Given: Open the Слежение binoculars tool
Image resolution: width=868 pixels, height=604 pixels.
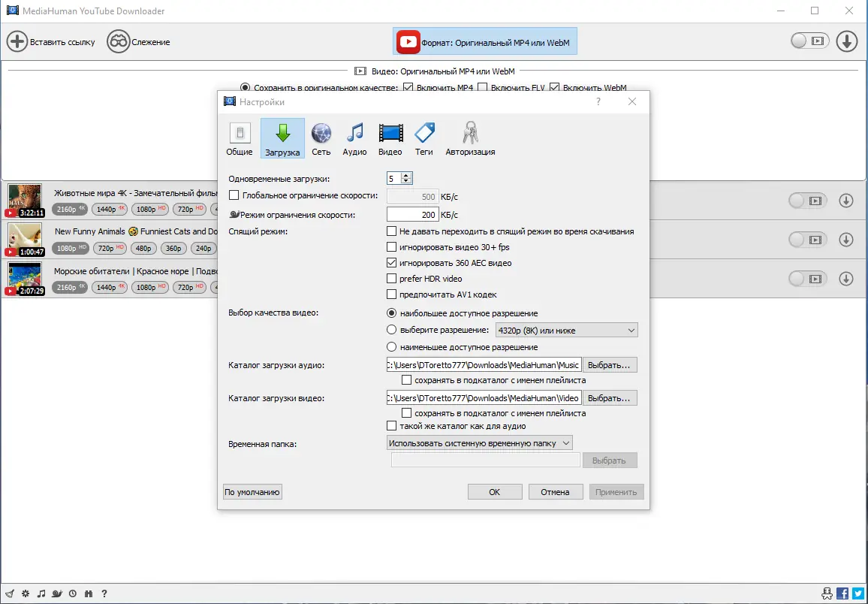Looking at the screenshot, I should point(118,41).
